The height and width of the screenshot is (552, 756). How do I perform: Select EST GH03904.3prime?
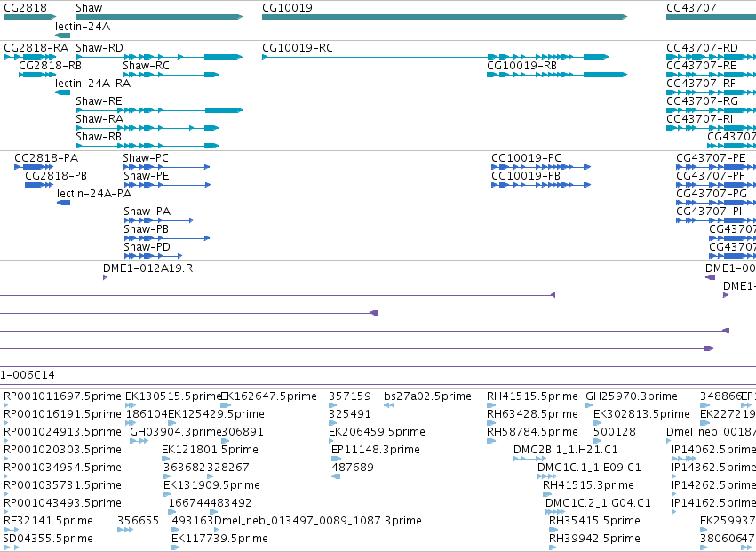176,432
